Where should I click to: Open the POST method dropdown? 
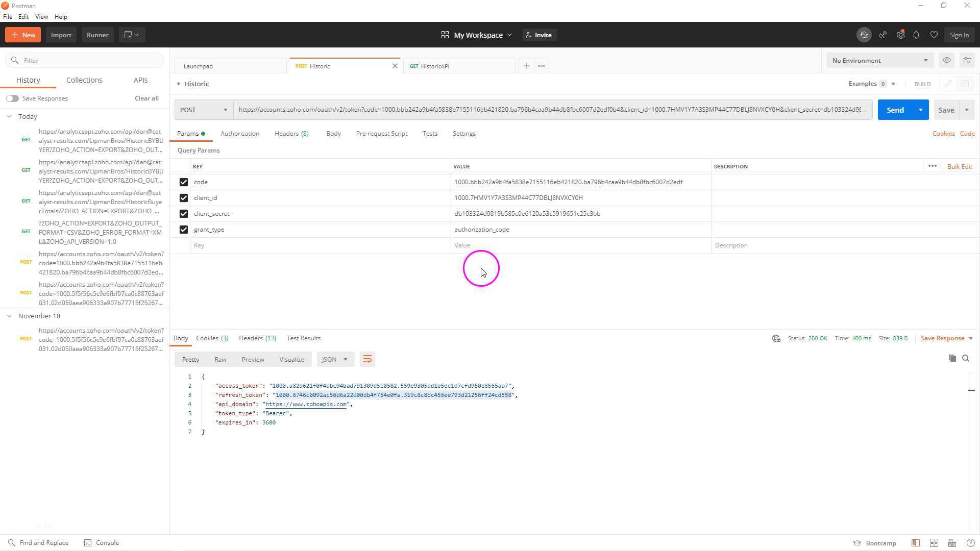pos(204,110)
